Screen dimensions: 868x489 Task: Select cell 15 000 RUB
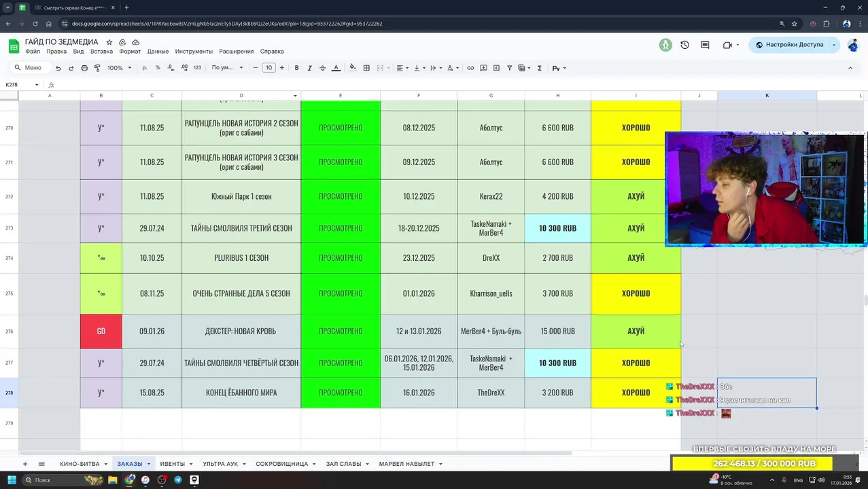(558, 331)
